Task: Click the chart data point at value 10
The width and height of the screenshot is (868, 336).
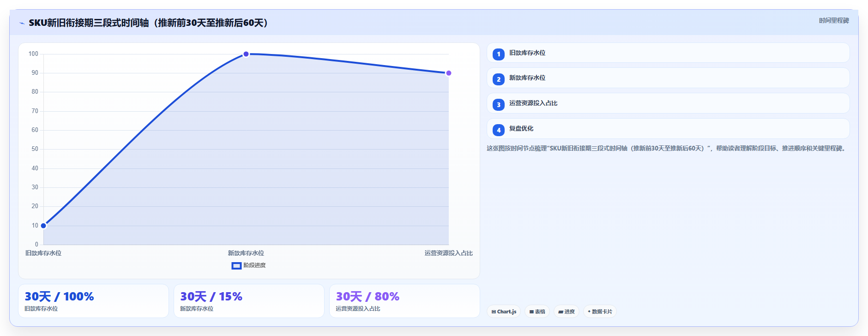Action: pyautogui.click(x=43, y=226)
